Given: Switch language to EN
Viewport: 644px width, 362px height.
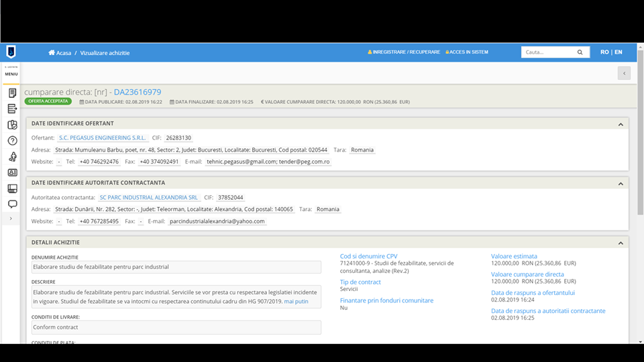Looking at the screenshot, I should [618, 52].
